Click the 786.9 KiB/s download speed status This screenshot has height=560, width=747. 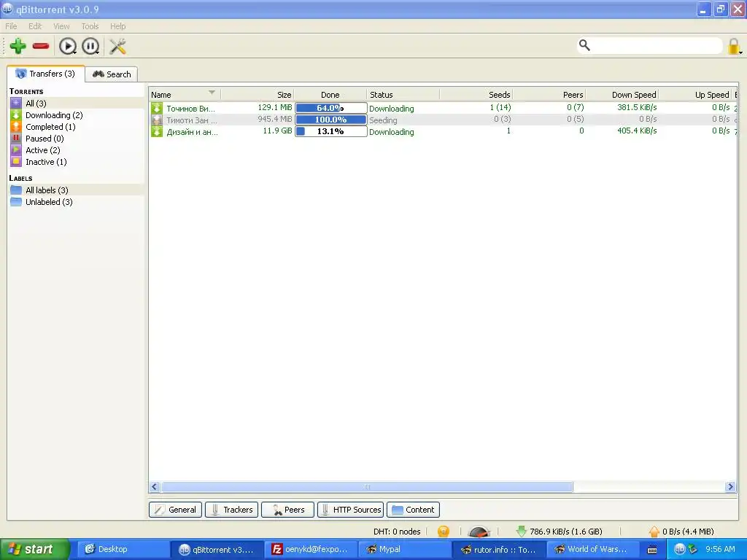(560, 532)
